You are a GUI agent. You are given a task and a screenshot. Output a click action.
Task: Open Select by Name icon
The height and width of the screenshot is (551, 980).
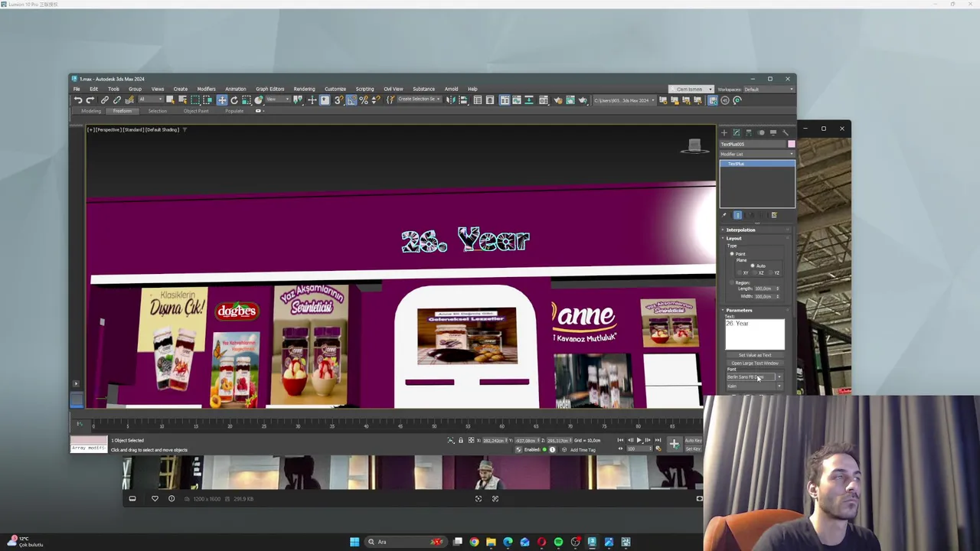(183, 100)
